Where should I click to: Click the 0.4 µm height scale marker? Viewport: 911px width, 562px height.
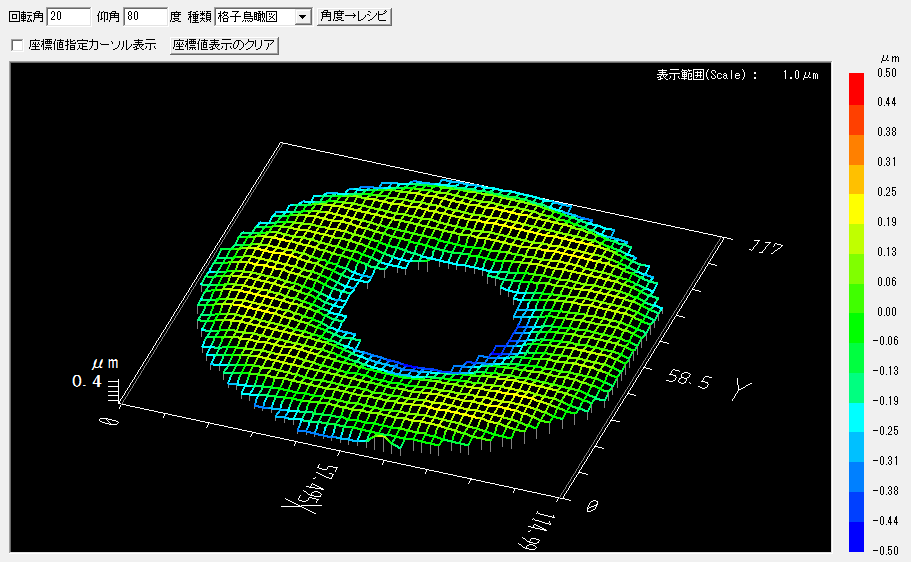point(87,381)
